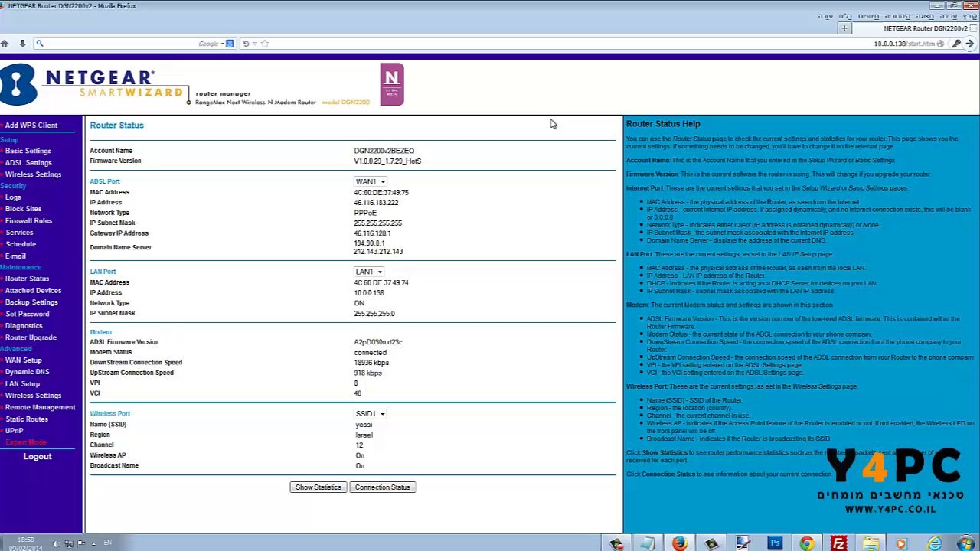
Task: Open FileZilla from the taskbar
Action: click(839, 543)
